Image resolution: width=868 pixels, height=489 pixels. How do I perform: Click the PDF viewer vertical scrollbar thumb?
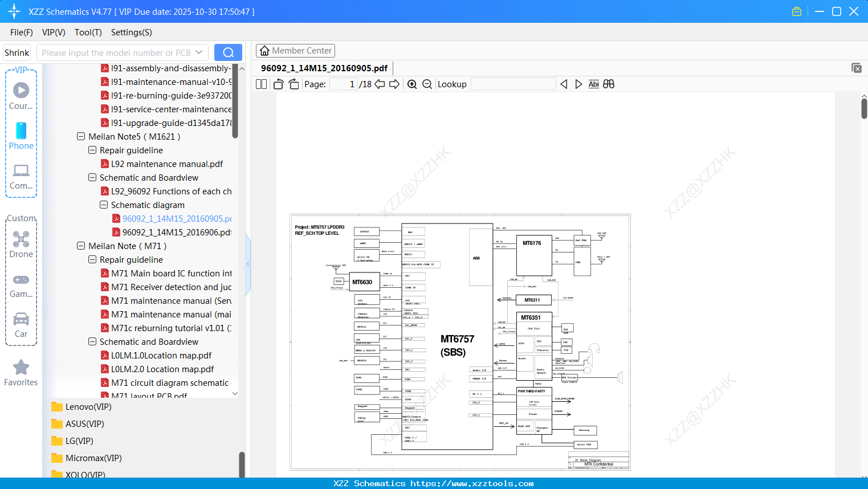tap(864, 108)
